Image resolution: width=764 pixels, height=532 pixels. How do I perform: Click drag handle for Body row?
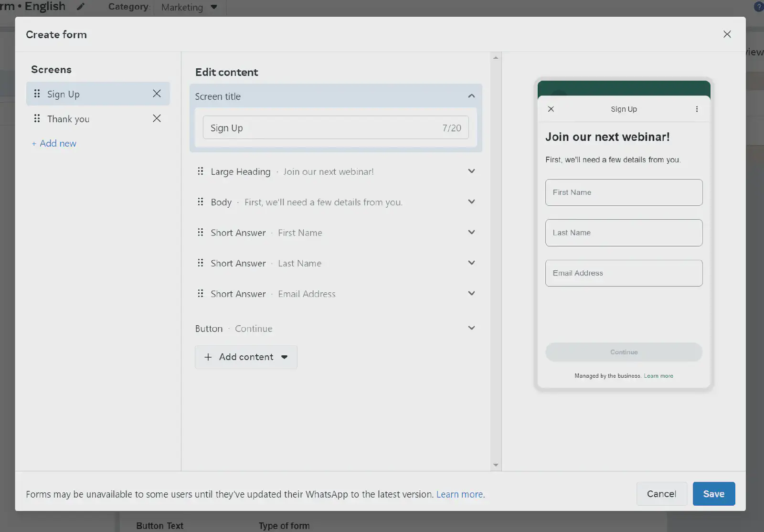tap(201, 202)
